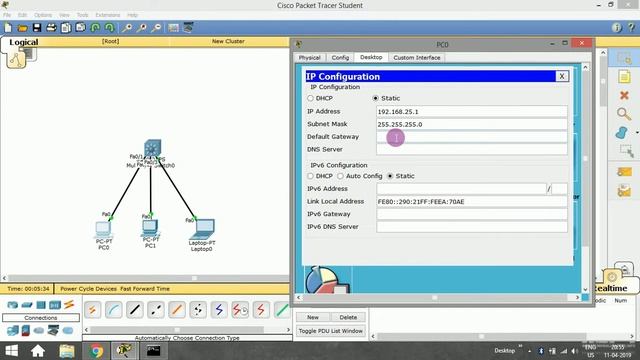
Task: Click the Windows Start button
Action: [x=11, y=351]
